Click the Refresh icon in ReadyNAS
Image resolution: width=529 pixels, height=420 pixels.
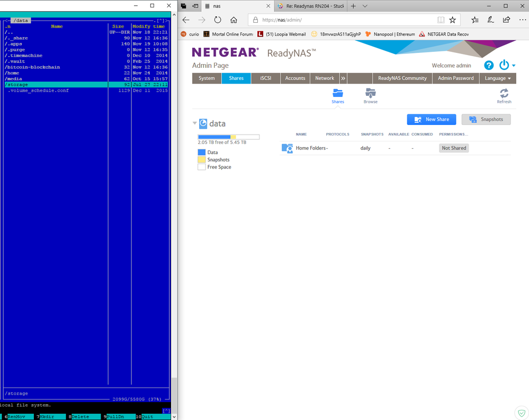point(504,93)
